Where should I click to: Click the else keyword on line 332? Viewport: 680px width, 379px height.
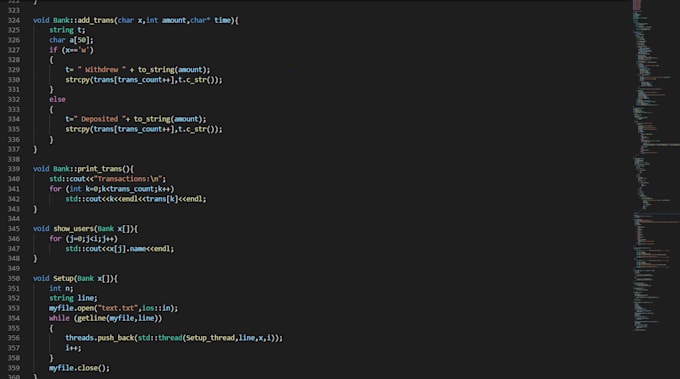(57, 100)
